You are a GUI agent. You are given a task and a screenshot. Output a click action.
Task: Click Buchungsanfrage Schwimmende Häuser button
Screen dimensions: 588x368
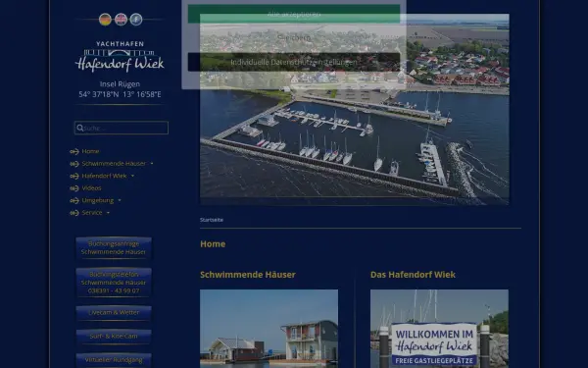pyautogui.click(x=114, y=248)
